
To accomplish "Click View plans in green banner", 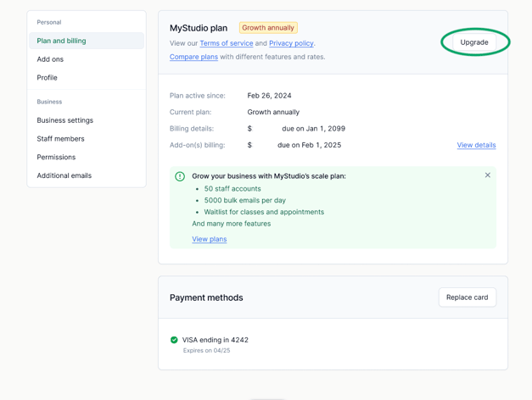I will click(209, 239).
